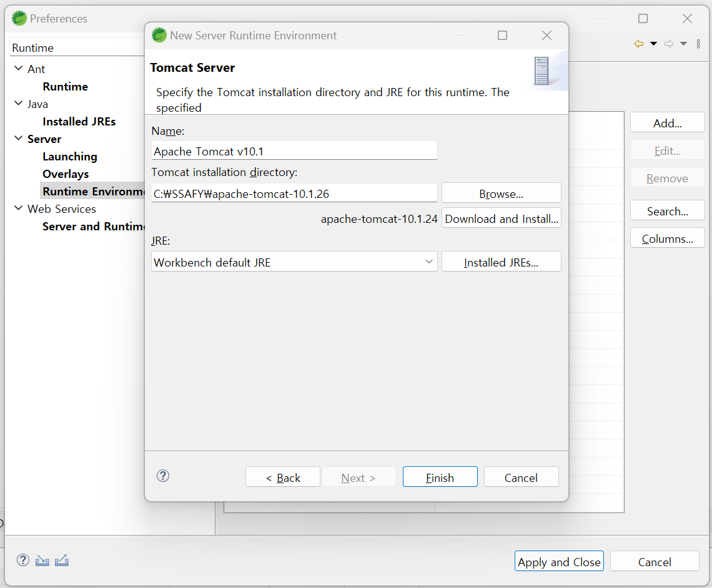The width and height of the screenshot is (712, 588).
Task: Click the Name field containing Apache Tomcat v10.1
Action: coord(294,150)
